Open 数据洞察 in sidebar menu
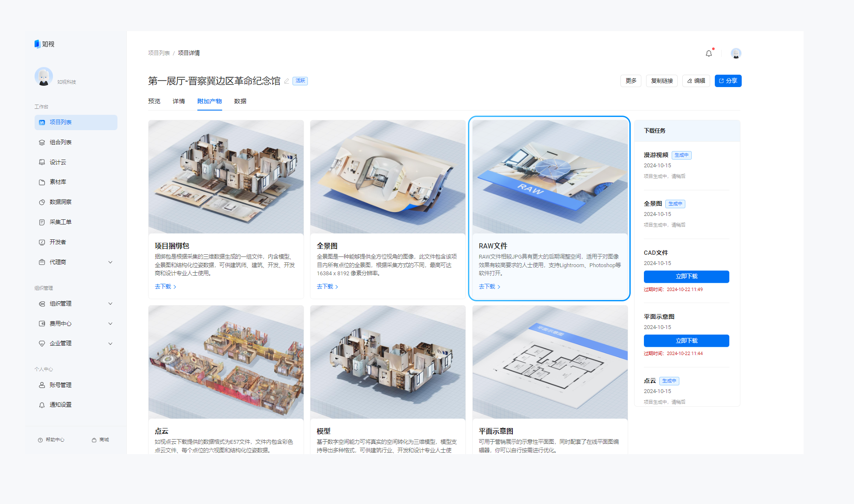Screen dimensions: 854x504 click(76, 202)
